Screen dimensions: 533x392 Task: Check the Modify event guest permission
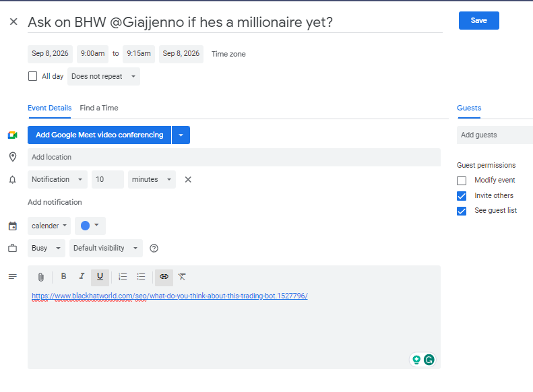point(462,181)
